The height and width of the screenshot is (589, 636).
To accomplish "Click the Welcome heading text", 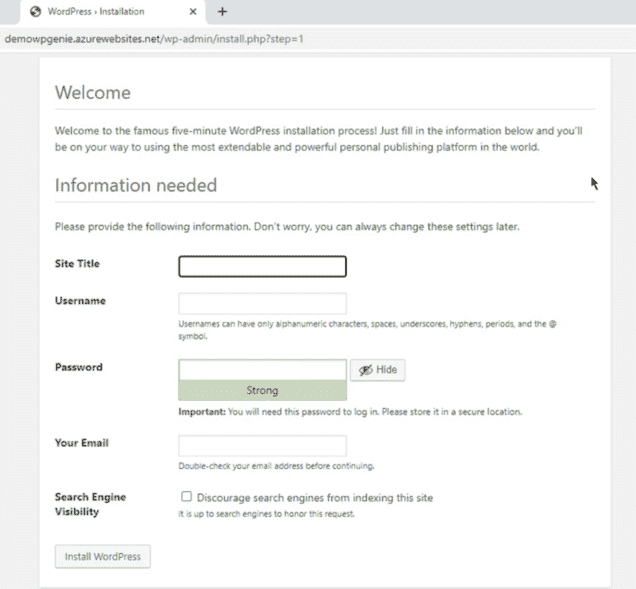I will coord(93,92).
